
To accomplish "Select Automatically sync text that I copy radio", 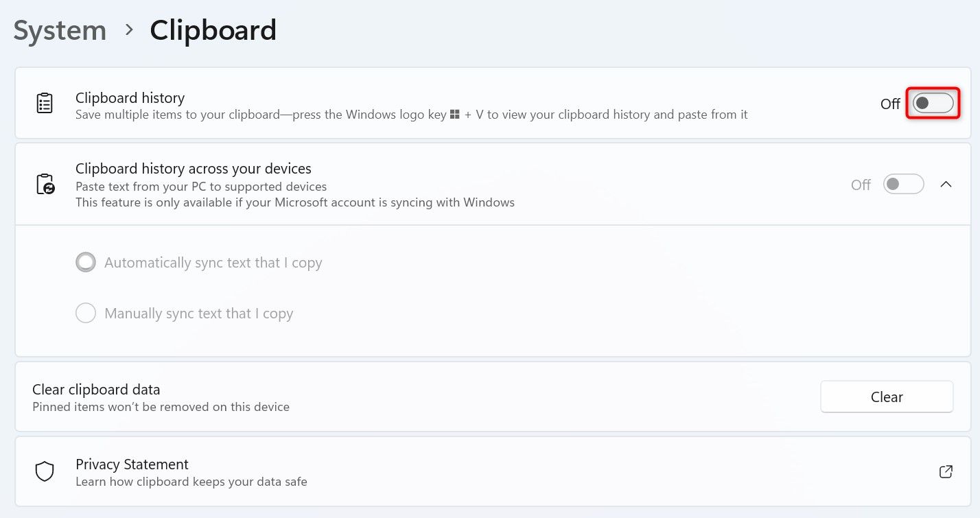I will pyautogui.click(x=86, y=263).
